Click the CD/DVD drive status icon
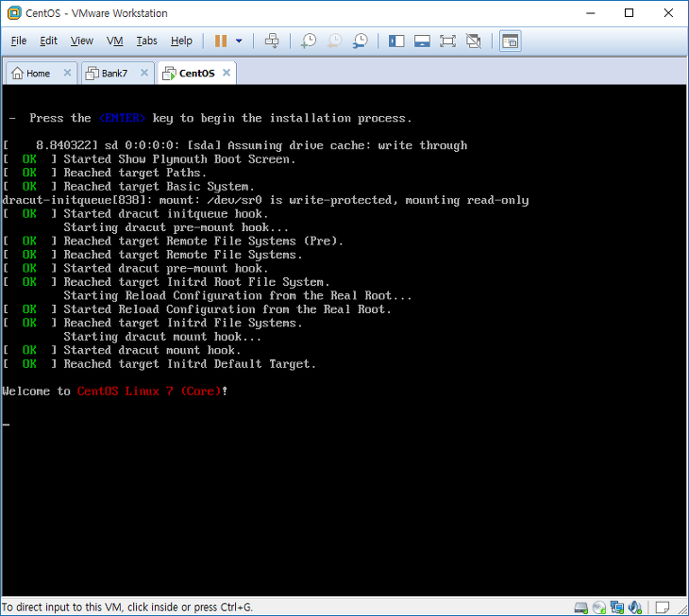 (599, 608)
